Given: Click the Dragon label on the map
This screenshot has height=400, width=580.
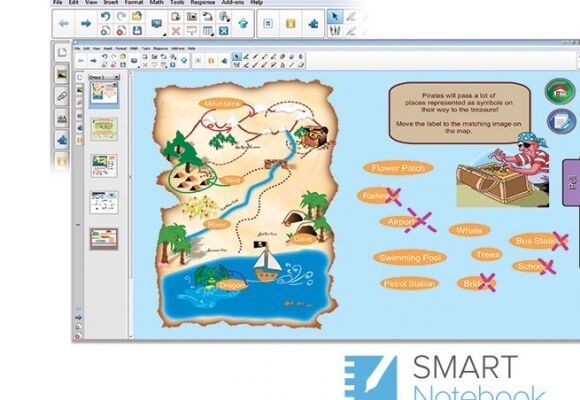Looking at the screenshot, I should coord(231,285).
